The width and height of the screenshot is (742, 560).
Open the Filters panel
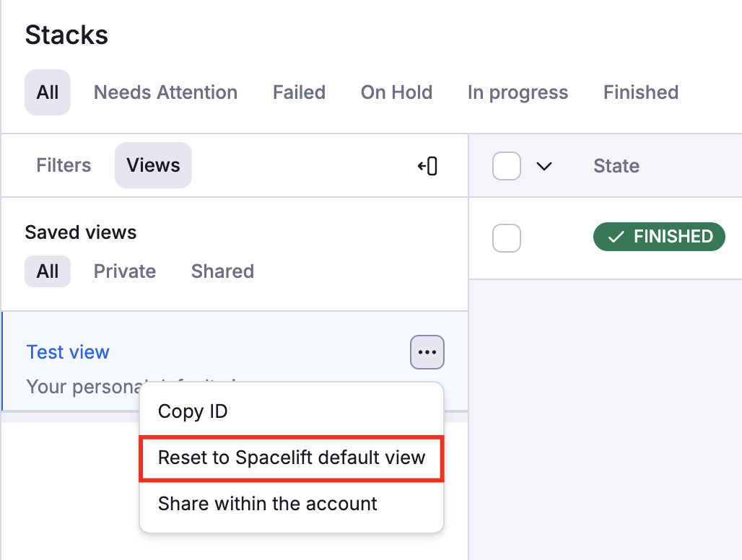pos(64,165)
